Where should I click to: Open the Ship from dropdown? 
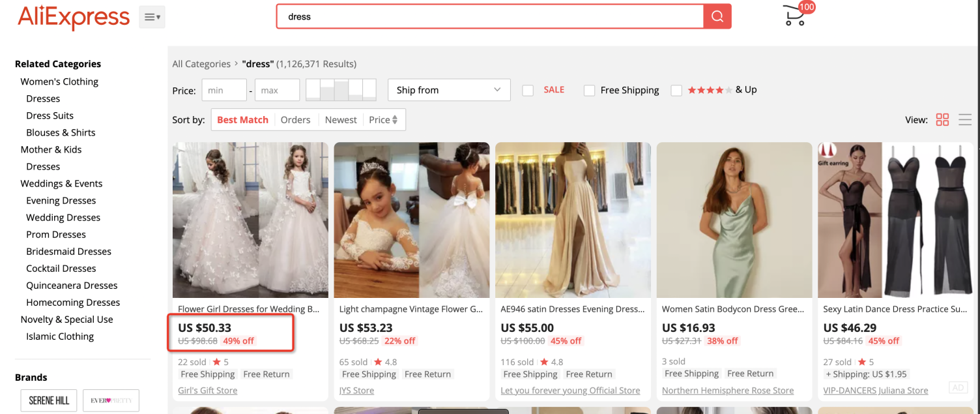pos(448,90)
